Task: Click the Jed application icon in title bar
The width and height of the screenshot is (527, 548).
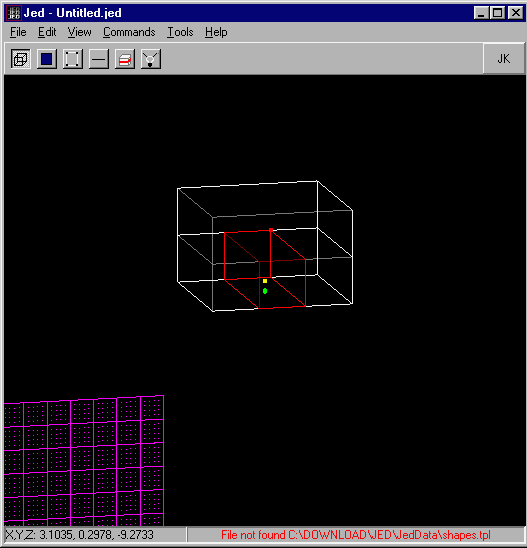Action: pos(14,13)
